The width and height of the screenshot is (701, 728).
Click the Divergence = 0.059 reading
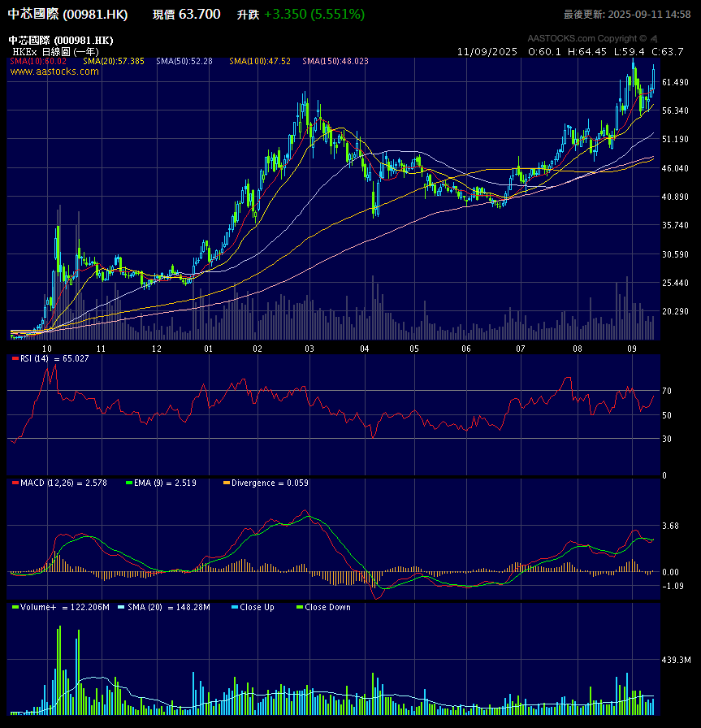[270, 483]
